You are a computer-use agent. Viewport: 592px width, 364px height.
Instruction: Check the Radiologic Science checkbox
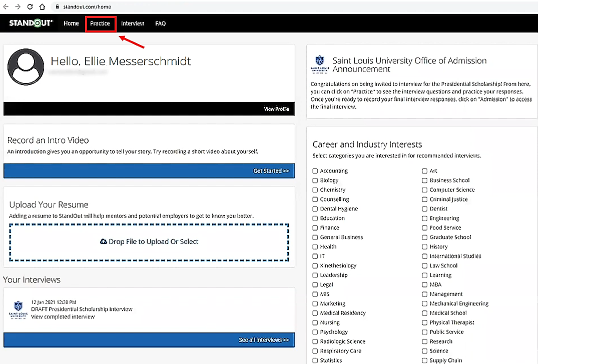[315, 341]
